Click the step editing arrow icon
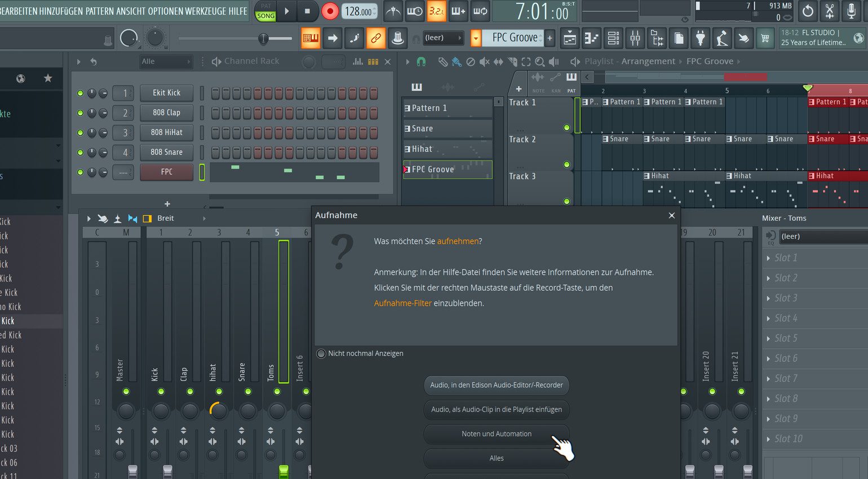Image resolution: width=868 pixels, height=479 pixels. [x=333, y=38]
